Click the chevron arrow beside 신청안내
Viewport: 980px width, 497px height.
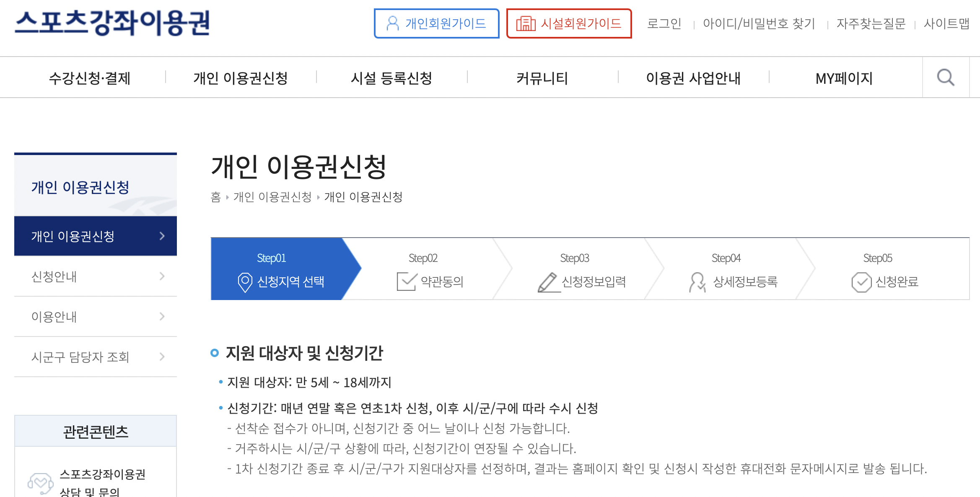pyautogui.click(x=162, y=276)
